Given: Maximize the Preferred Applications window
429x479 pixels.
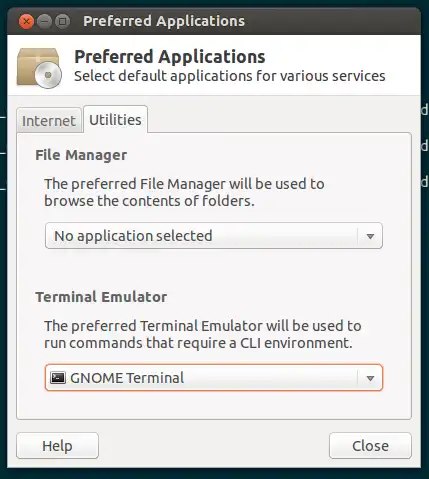Looking at the screenshot, I should pyautogui.click(x=62, y=22).
